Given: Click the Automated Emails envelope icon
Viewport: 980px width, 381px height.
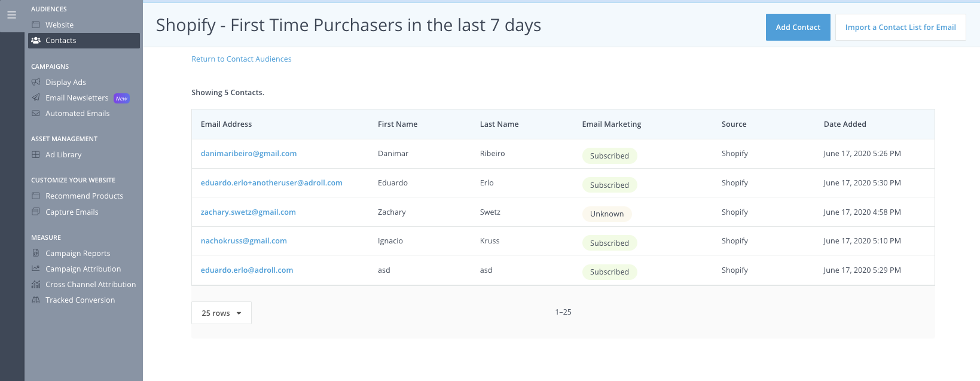Looking at the screenshot, I should tap(36, 113).
